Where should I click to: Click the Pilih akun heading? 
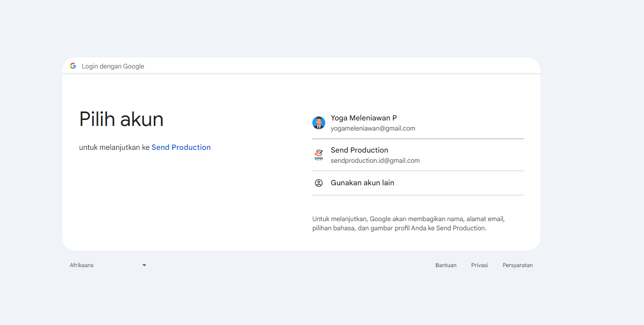click(x=121, y=120)
